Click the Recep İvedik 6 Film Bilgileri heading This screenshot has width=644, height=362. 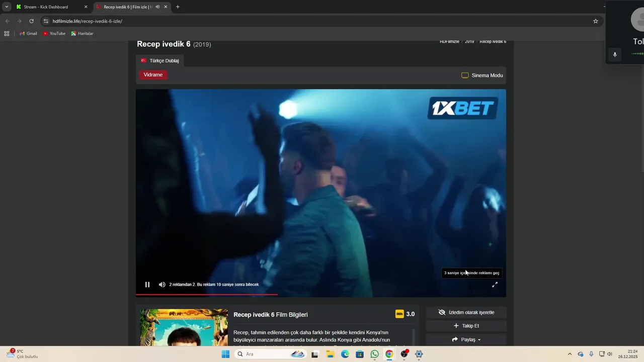pyautogui.click(x=271, y=315)
